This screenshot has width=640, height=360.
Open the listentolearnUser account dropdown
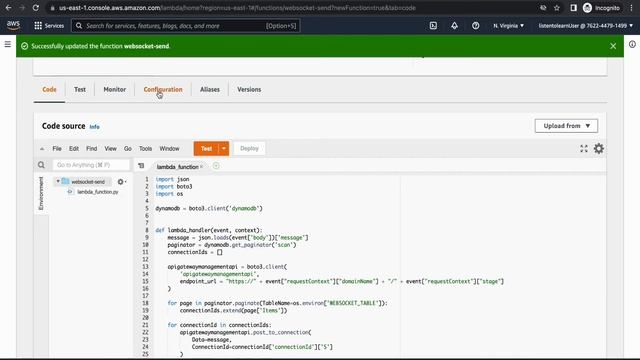click(586, 26)
